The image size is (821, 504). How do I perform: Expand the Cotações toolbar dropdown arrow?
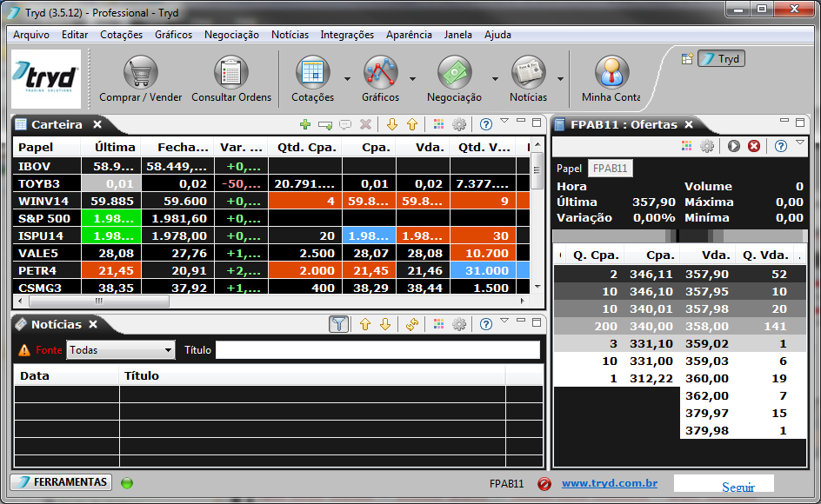tap(347, 79)
